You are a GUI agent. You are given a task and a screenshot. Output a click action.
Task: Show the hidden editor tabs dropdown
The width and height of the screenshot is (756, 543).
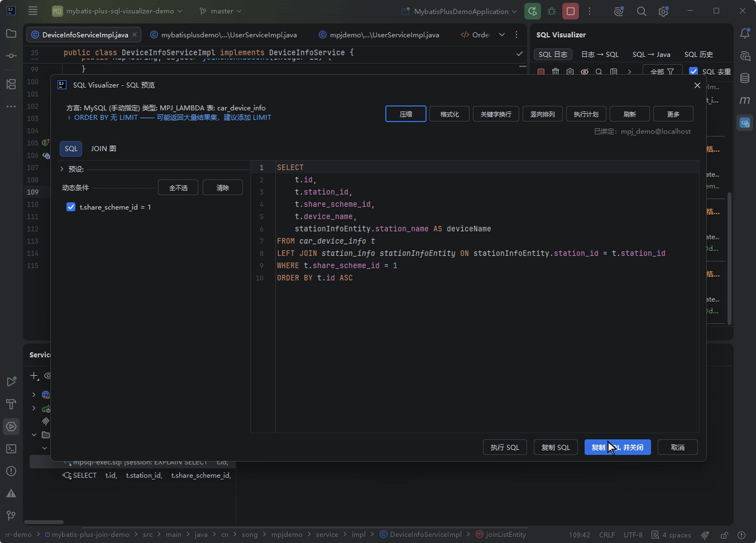click(502, 35)
